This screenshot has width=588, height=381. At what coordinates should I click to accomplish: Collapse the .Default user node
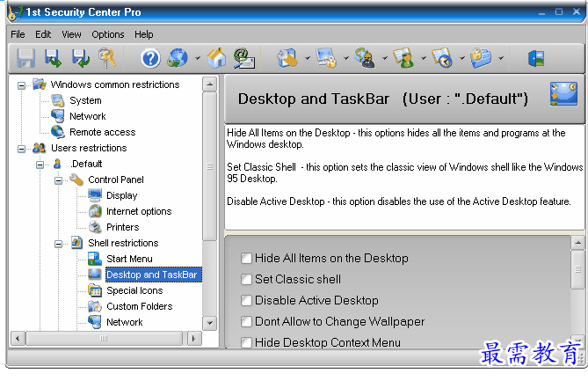tap(40, 165)
